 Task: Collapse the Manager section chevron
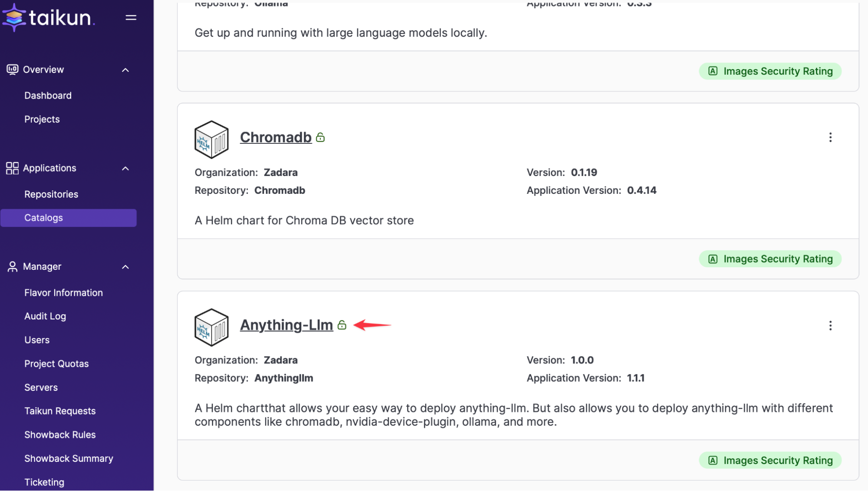coord(125,267)
